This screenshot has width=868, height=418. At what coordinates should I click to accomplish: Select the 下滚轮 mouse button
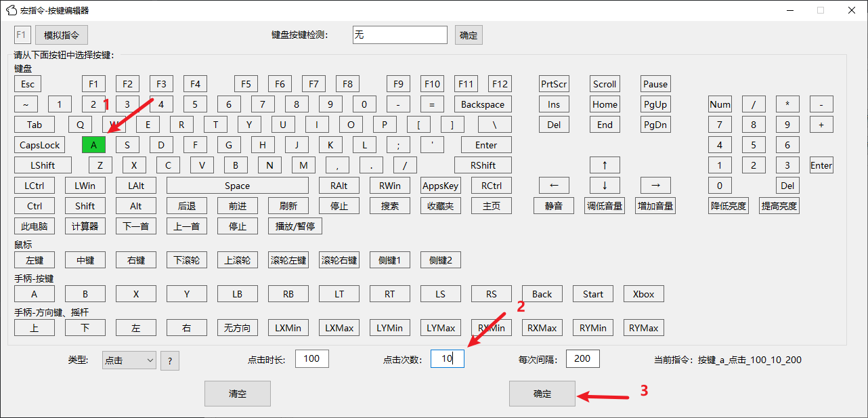(x=187, y=260)
